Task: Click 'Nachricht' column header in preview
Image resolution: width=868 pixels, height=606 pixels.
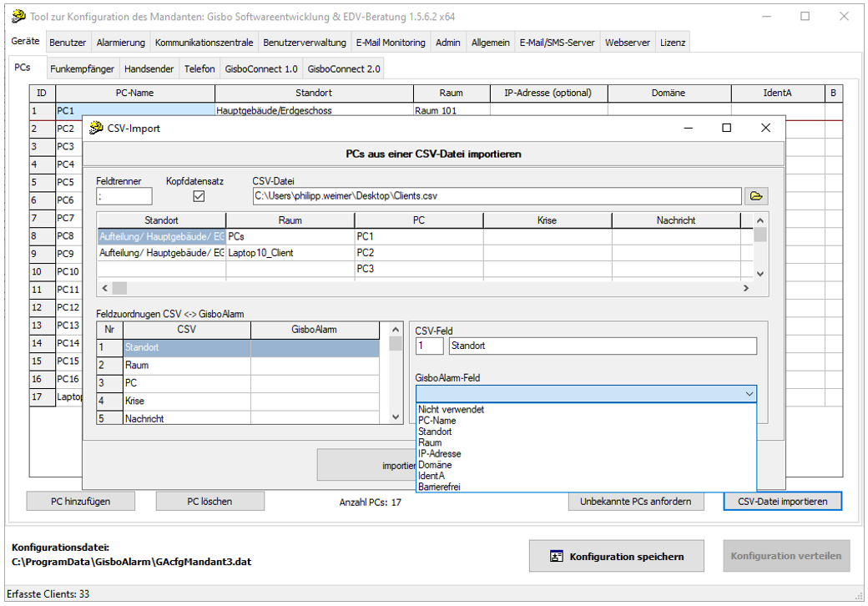Action: [x=676, y=220]
